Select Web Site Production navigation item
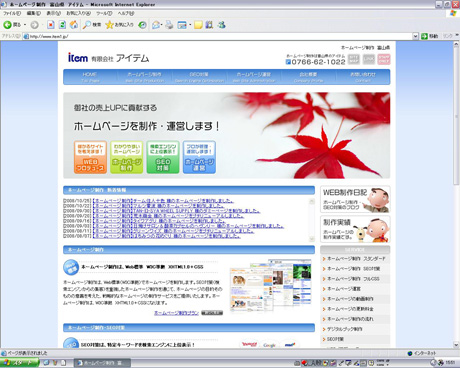The image size is (460, 368). point(145,77)
